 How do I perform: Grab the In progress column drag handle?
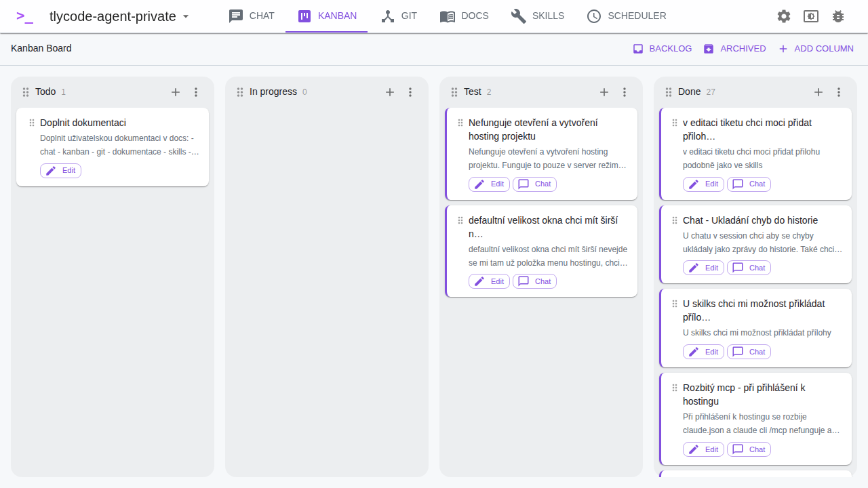[x=240, y=92]
